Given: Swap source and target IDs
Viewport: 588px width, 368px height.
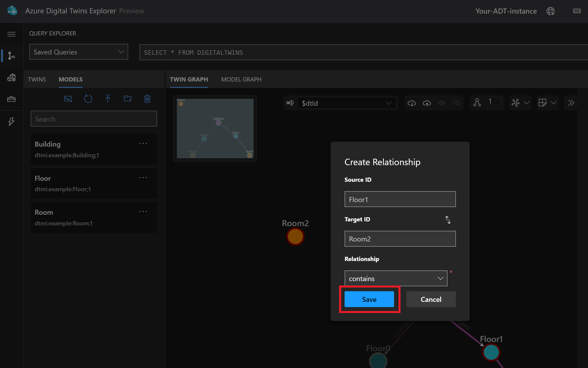Looking at the screenshot, I should point(448,220).
